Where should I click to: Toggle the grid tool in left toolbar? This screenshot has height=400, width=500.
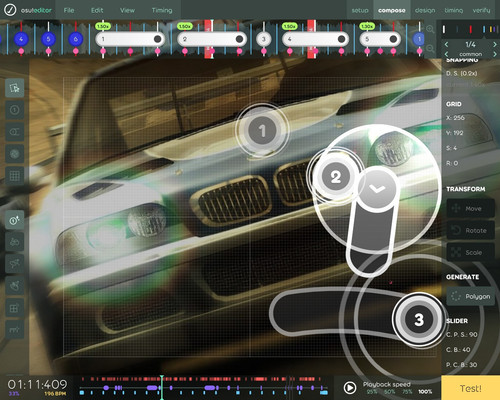[14, 176]
